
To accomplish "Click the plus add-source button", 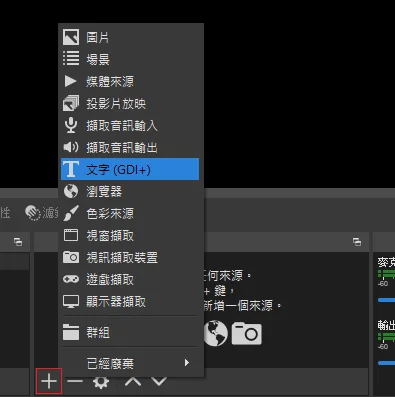I will (49, 381).
